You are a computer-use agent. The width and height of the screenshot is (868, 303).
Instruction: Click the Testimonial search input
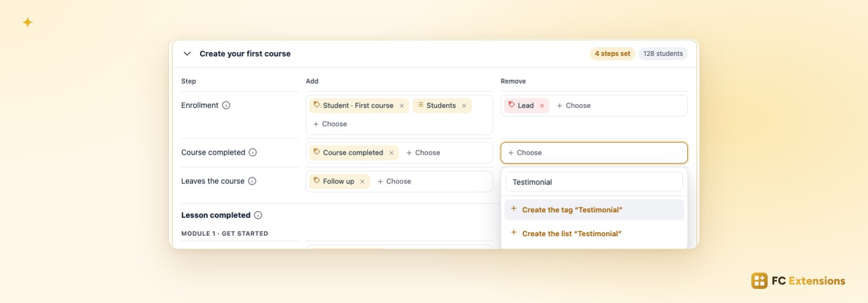point(594,182)
